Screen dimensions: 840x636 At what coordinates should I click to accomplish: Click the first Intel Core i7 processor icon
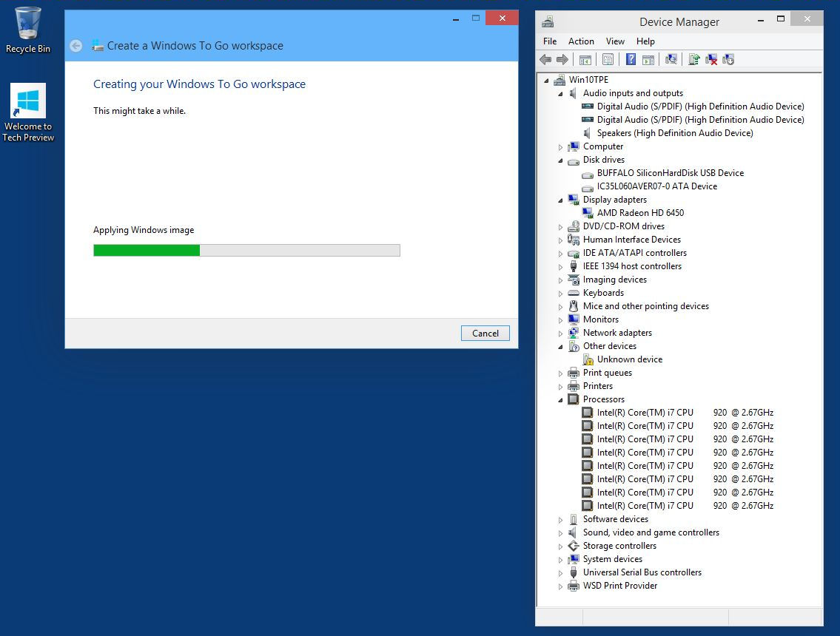tap(588, 413)
